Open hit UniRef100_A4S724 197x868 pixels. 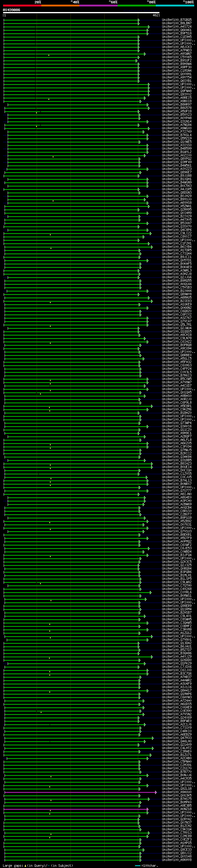click(177, 26)
